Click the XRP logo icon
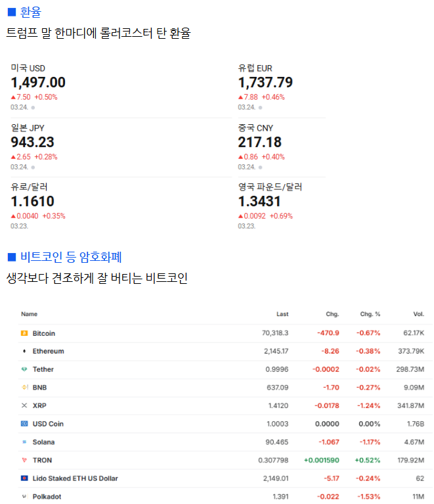This screenshot has height=504, width=434. click(x=25, y=405)
